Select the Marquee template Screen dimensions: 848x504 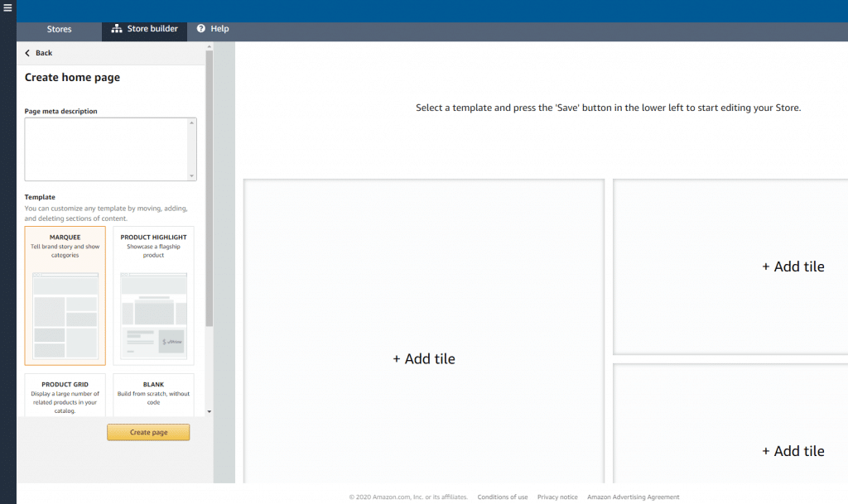coord(65,295)
